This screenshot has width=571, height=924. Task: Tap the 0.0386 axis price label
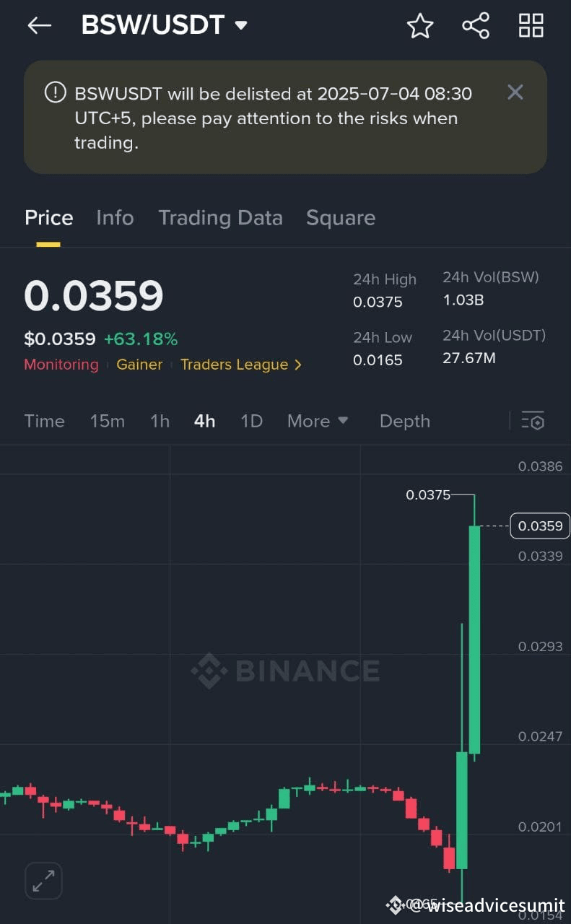coord(540,466)
